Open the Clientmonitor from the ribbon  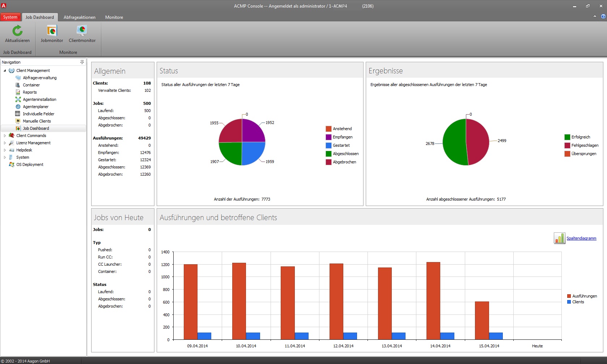click(82, 31)
